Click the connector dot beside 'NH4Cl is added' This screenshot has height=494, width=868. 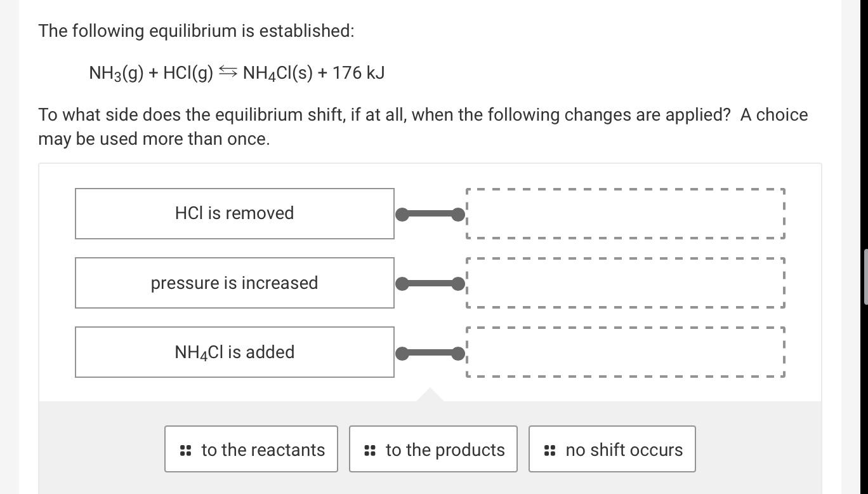pyautogui.click(x=402, y=353)
